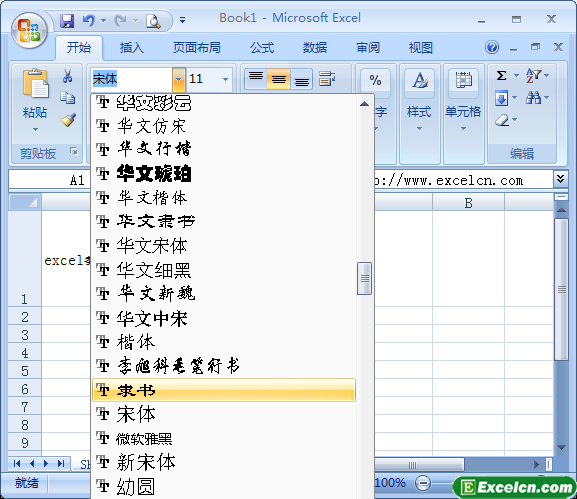Open the 数据 tab
The image size is (577, 499).
pos(315,48)
